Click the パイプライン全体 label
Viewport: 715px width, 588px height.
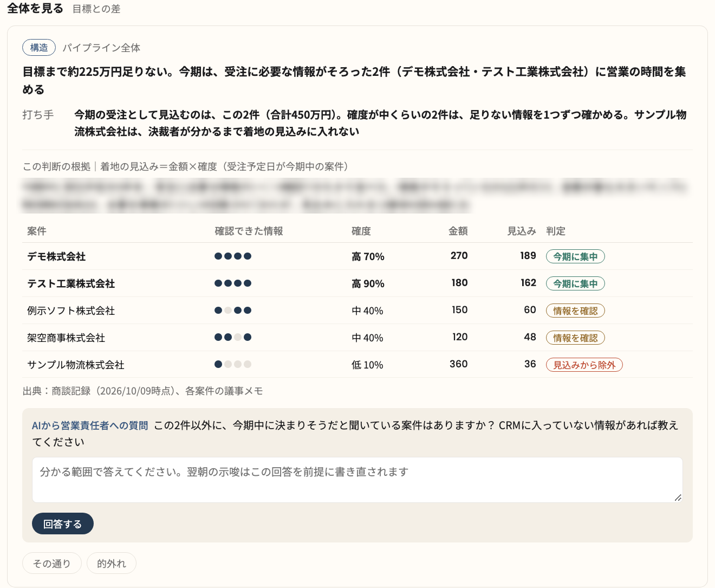point(101,48)
